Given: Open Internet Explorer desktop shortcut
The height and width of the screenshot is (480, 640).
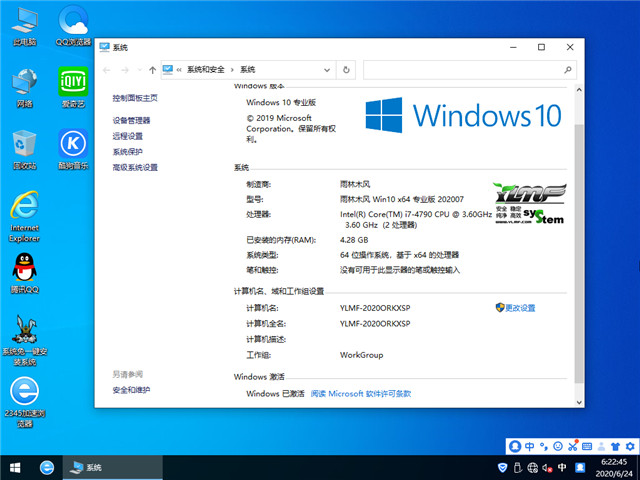Looking at the screenshot, I should click(24, 216).
